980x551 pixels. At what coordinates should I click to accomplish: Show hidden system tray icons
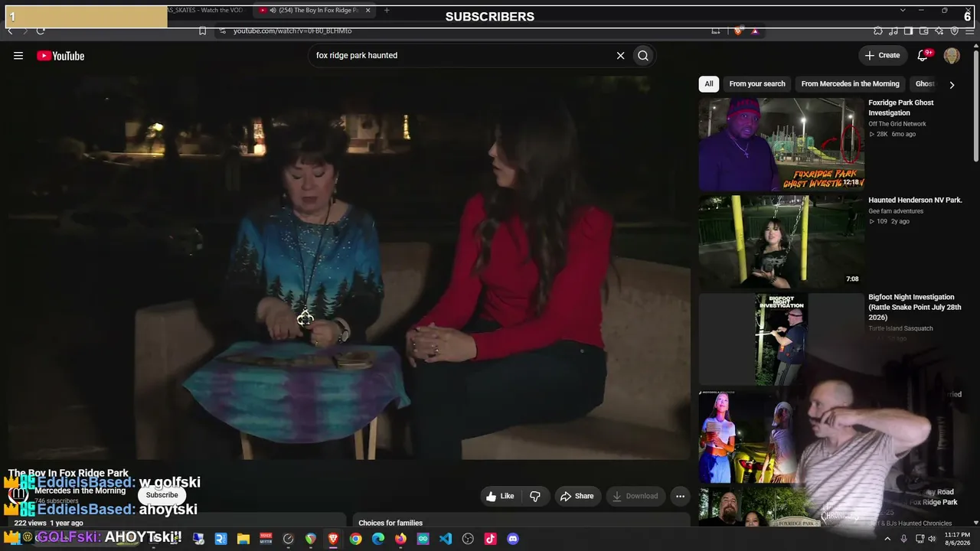click(x=887, y=539)
